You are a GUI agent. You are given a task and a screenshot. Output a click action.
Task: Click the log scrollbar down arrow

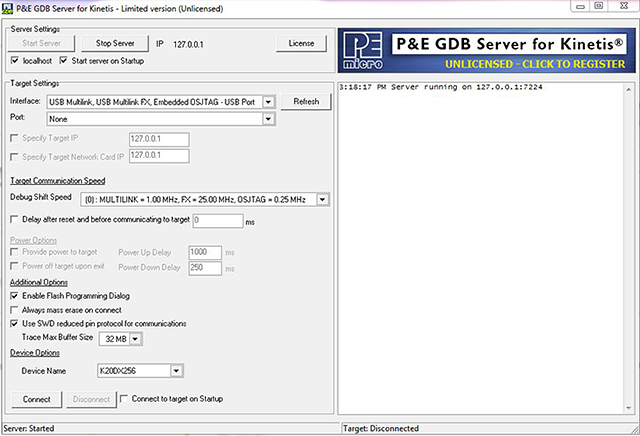click(x=629, y=408)
